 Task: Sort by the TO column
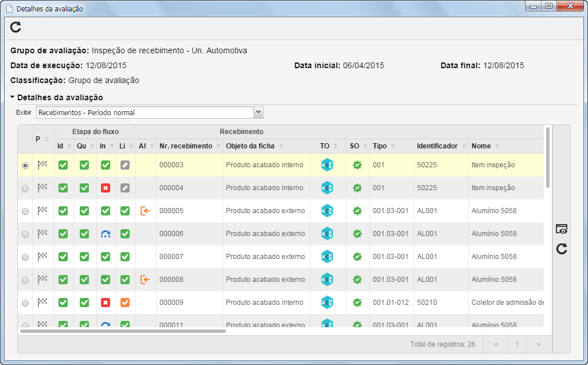(336, 146)
